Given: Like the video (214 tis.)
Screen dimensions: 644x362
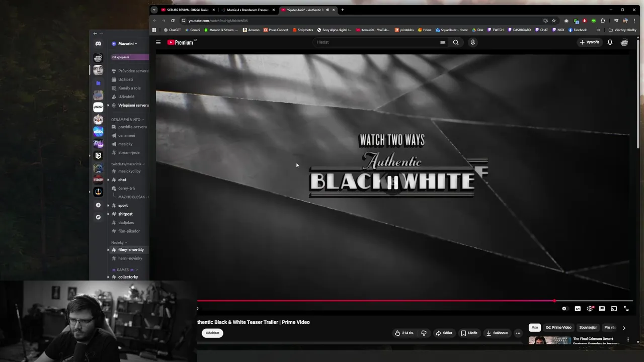Looking at the screenshot, I should click(405, 333).
